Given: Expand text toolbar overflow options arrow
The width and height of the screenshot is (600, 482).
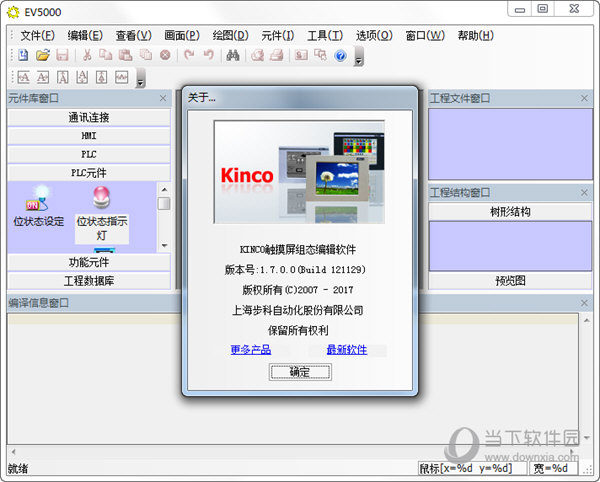Looking at the screenshot, I should (140, 78).
